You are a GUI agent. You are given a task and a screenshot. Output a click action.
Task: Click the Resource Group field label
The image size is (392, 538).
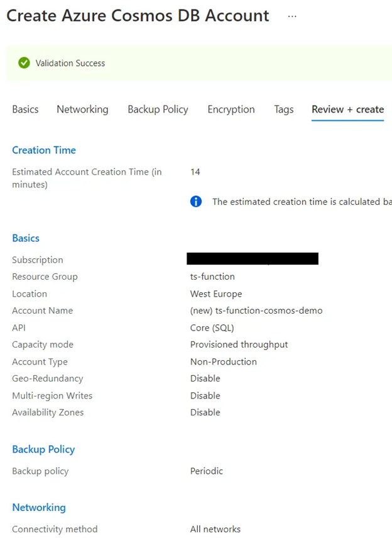[45, 277]
